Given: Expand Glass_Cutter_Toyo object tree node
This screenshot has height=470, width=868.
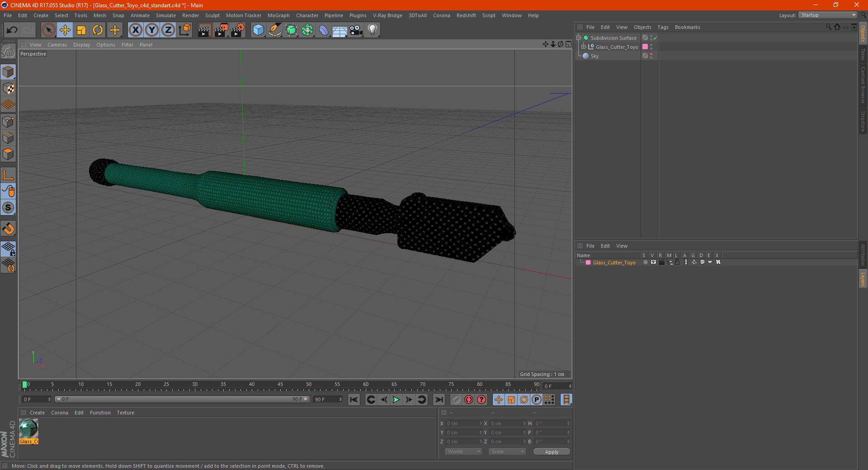Looking at the screenshot, I should pyautogui.click(x=583, y=47).
